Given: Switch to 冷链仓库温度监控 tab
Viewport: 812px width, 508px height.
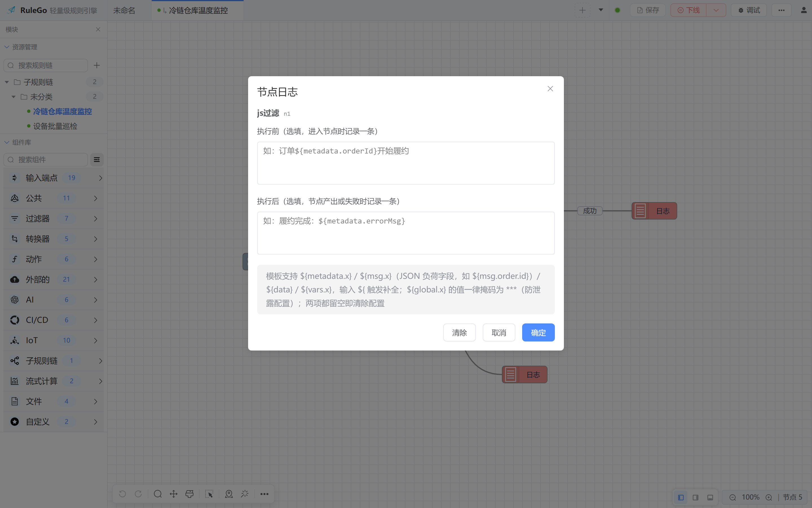Looking at the screenshot, I should 197,10.
